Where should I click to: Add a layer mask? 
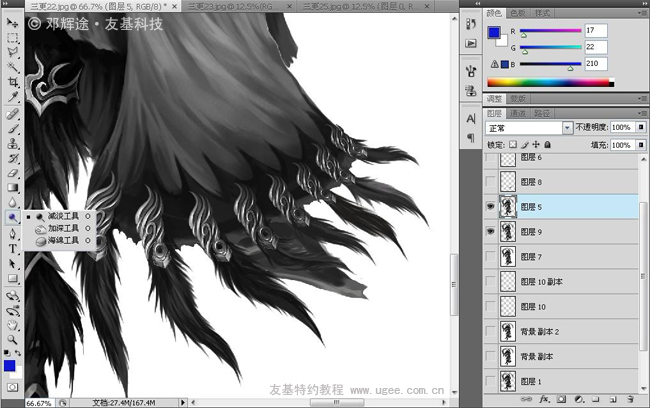pyautogui.click(x=561, y=399)
